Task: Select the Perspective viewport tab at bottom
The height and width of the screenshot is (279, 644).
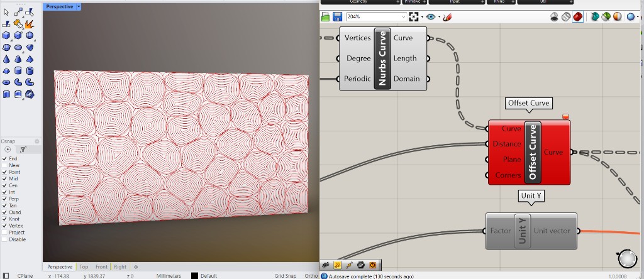Action: [x=60, y=266]
